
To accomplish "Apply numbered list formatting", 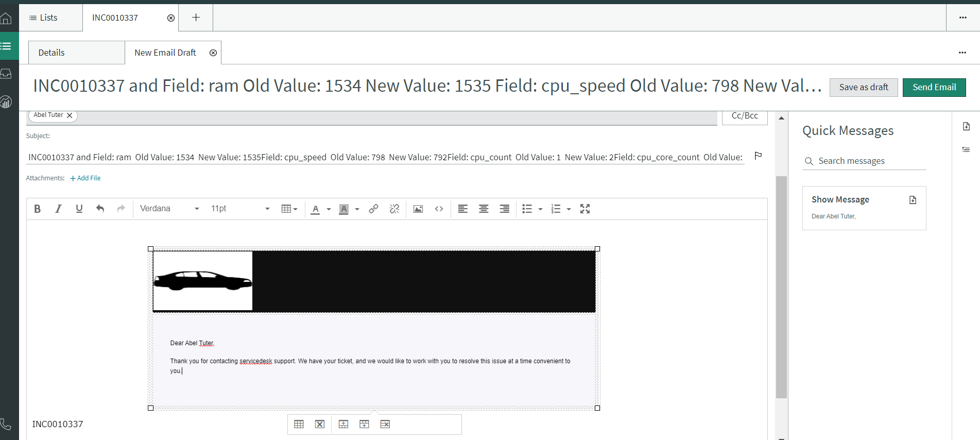I will click(556, 209).
